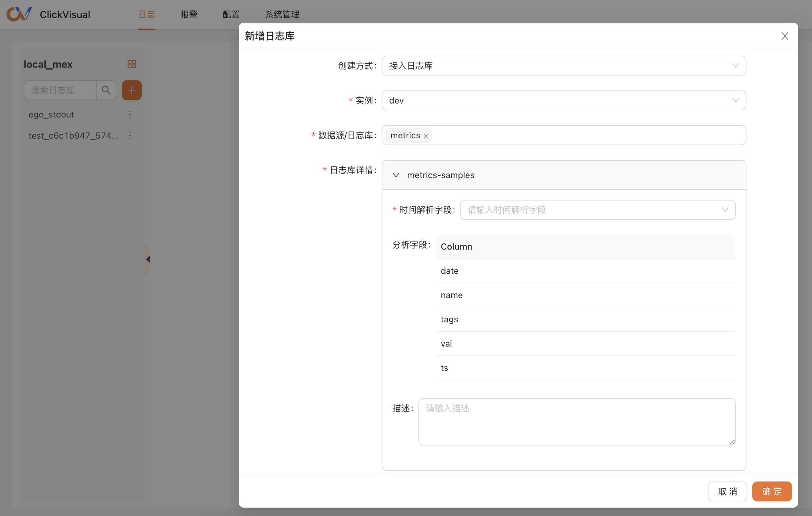Open more options for ego_stdout
Image resolution: width=812 pixels, height=516 pixels.
(x=130, y=114)
